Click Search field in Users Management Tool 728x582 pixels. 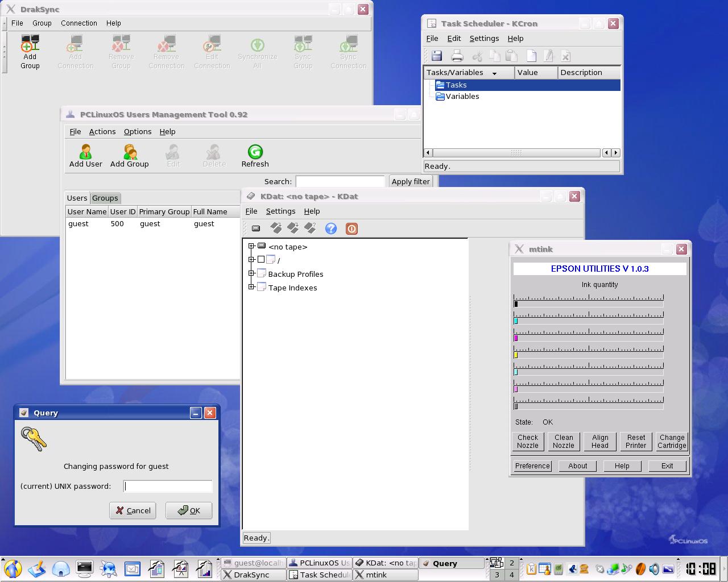340,181
